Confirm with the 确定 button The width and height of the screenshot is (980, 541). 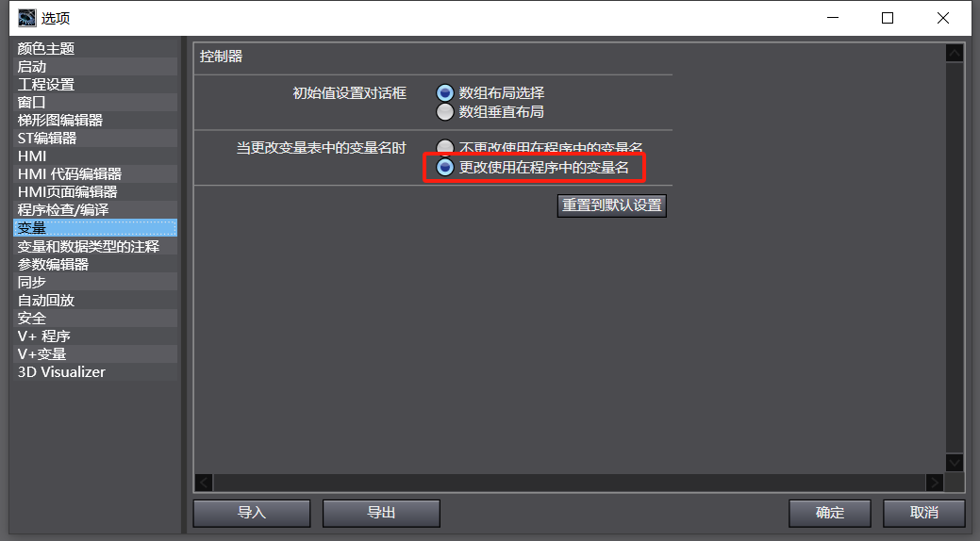click(x=830, y=513)
